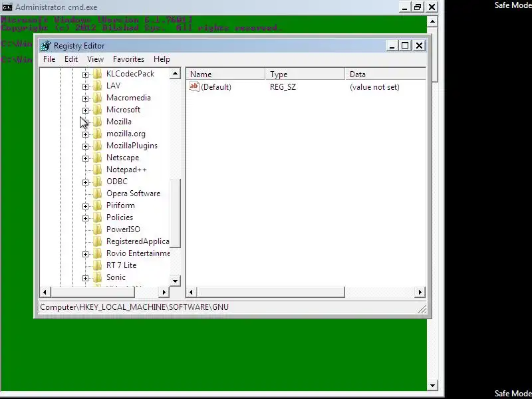Click values pane scroll left arrow
532x399 pixels.
click(191, 292)
